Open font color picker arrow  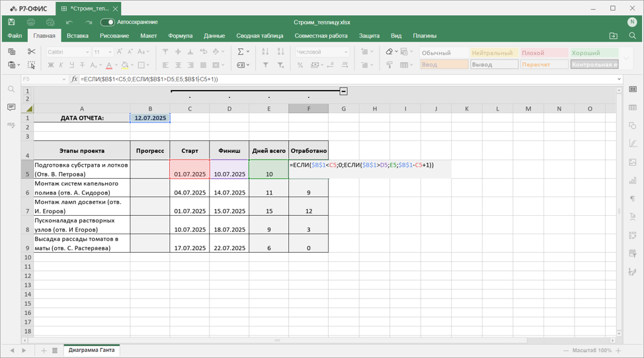(116, 65)
